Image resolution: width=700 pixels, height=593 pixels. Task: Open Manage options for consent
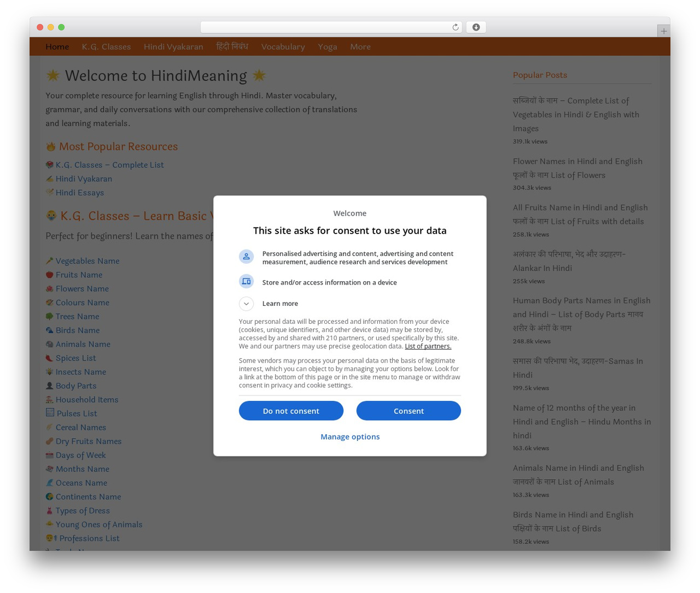[350, 437]
